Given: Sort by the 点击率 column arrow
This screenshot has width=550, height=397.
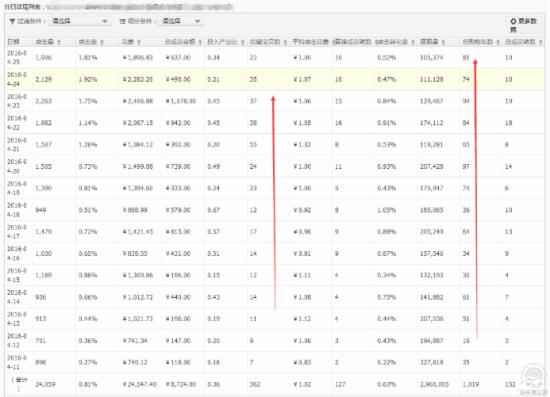Looking at the screenshot, I should (x=102, y=42).
